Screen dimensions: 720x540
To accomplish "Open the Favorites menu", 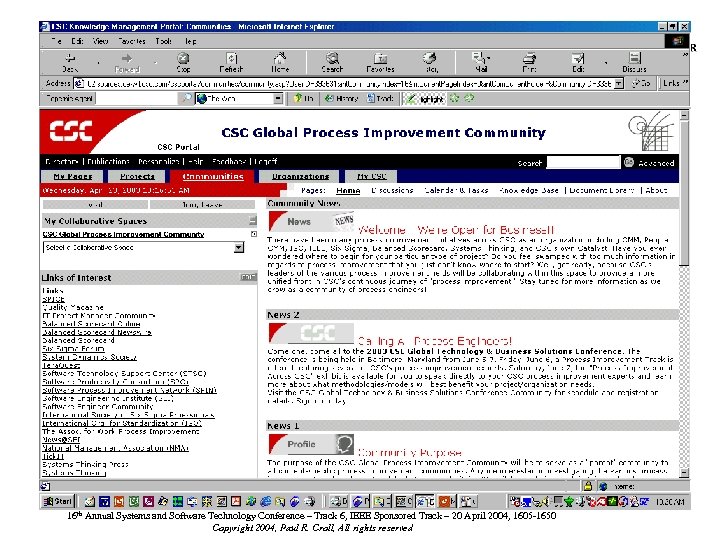I will pos(131,41).
